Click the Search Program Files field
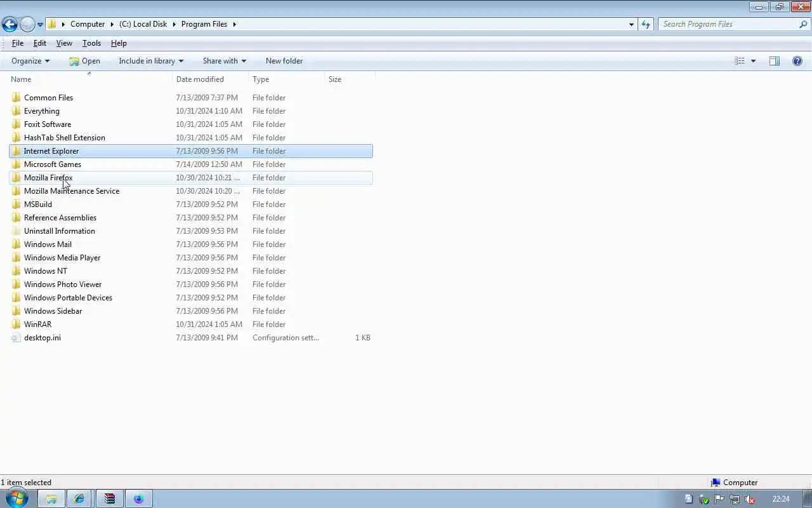Screen dimensions: 812x508 (x=728, y=24)
